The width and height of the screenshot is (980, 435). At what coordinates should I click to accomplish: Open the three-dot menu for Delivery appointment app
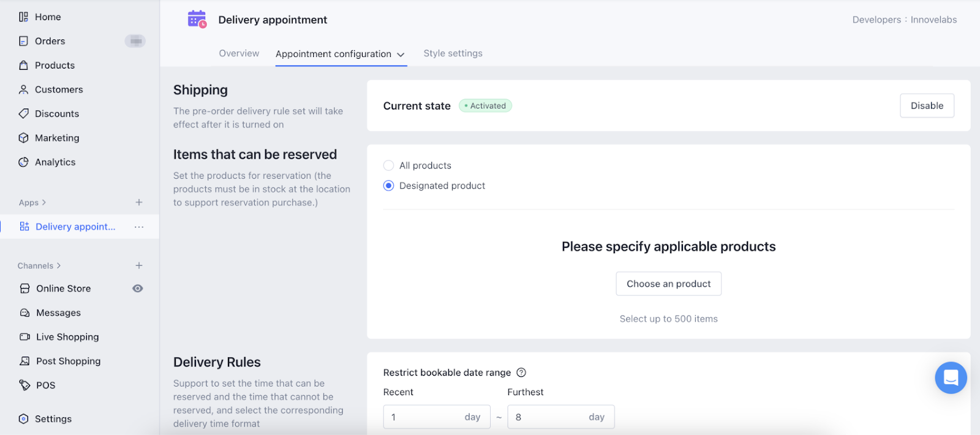click(x=139, y=227)
